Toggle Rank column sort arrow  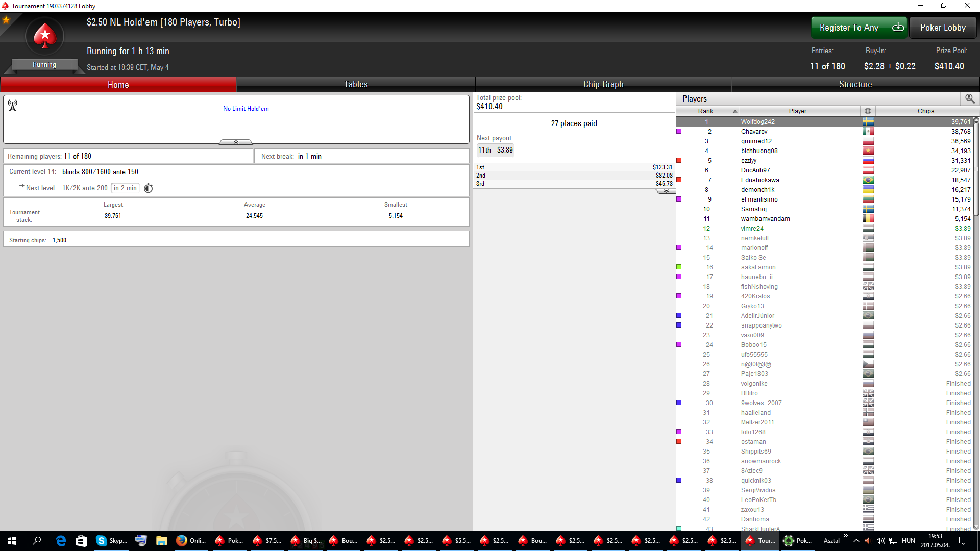pos(734,111)
